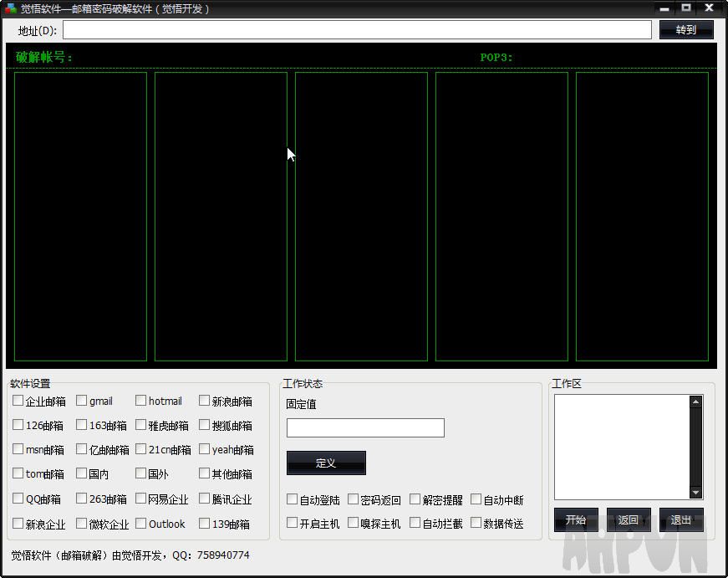The height and width of the screenshot is (578, 728).
Task: Toggle the hotmail checkbox
Action: [141, 401]
